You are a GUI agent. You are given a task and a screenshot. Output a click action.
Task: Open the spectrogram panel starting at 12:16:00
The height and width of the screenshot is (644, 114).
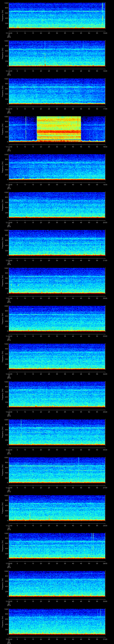coord(57,91)
